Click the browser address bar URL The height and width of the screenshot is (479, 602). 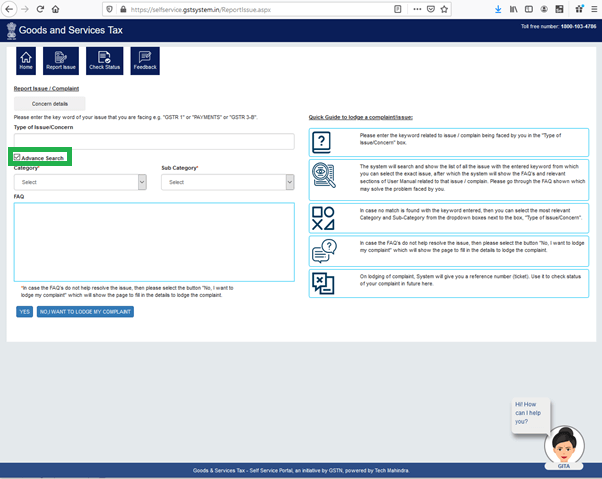[x=200, y=10]
